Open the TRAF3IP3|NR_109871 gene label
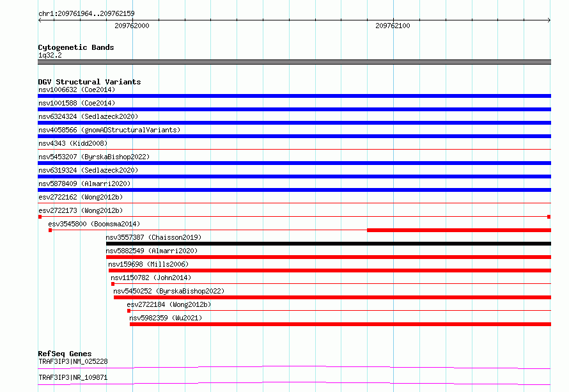The height and width of the screenshot is (392, 569). pyautogui.click(x=73, y=377)
